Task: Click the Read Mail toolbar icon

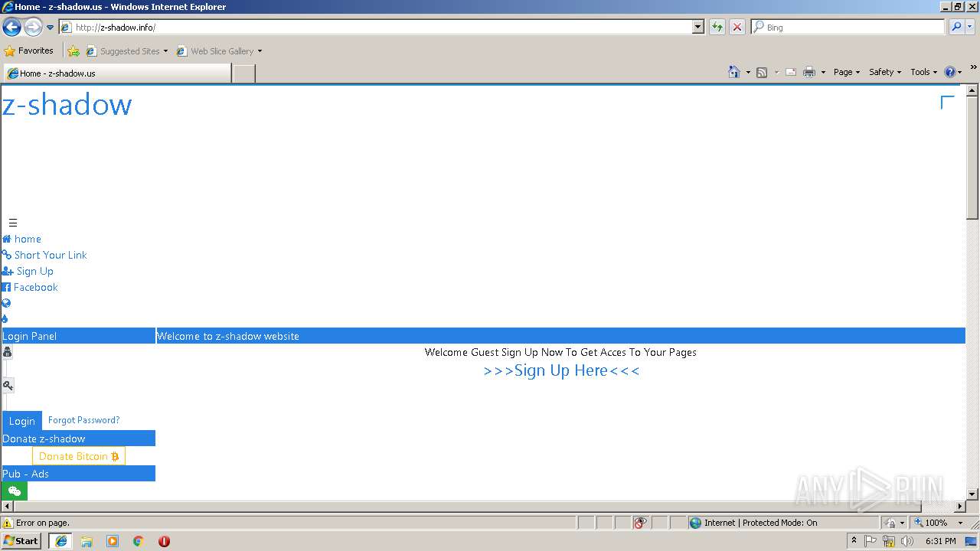Action: coord(791,72)
